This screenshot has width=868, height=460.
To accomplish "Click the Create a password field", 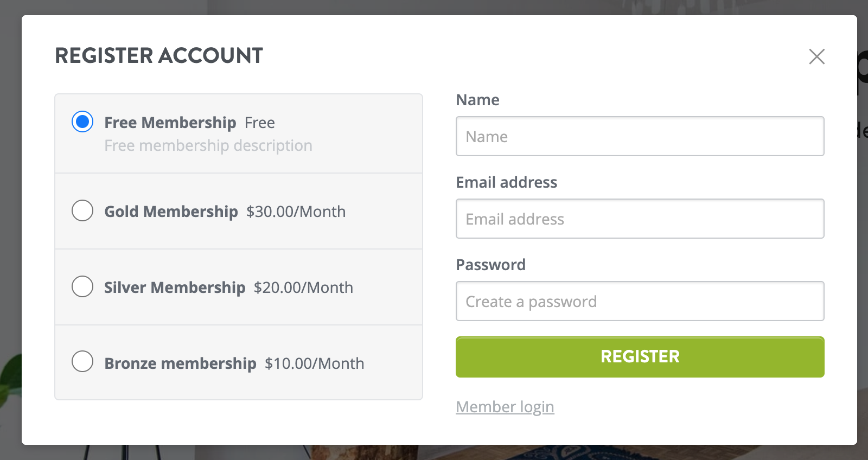I will [640, 301].
